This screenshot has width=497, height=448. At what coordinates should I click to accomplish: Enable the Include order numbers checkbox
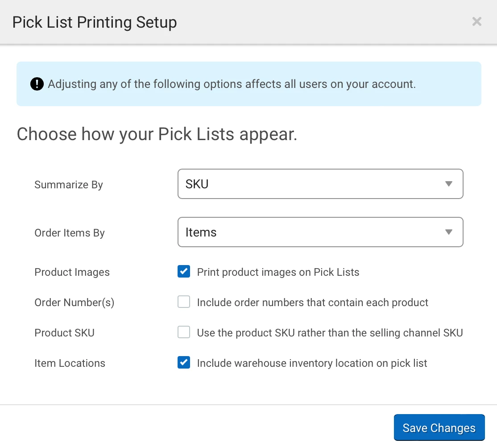184,302
